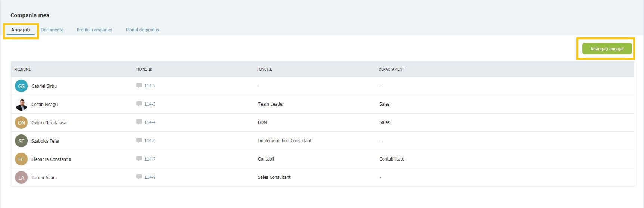Click the DEPARTAMENT column header
644x208 pixels.
click(391, 69)
